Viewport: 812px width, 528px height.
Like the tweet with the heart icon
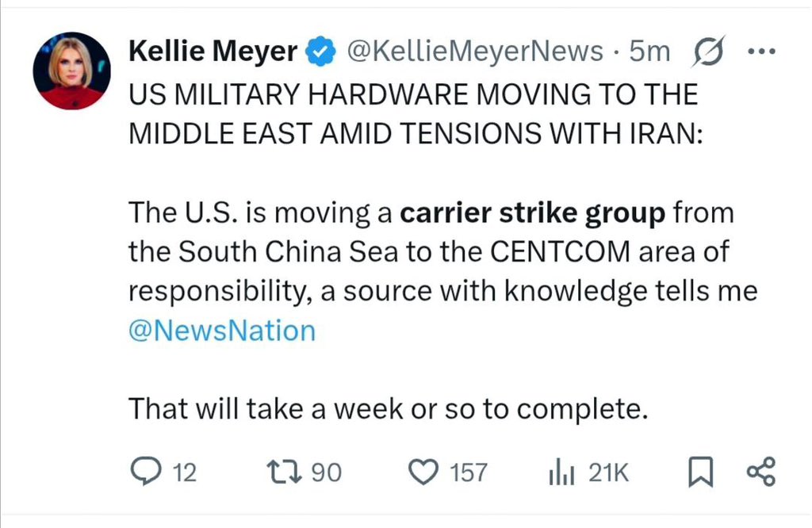coord(423,473)
